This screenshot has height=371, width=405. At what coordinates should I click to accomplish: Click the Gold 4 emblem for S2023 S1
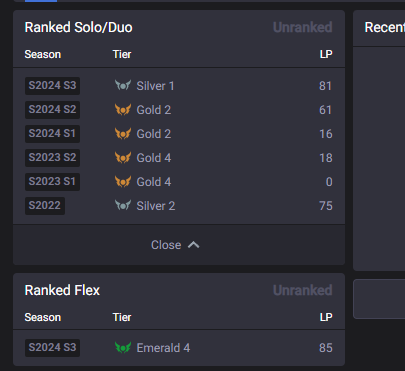(x=123, y=181)
